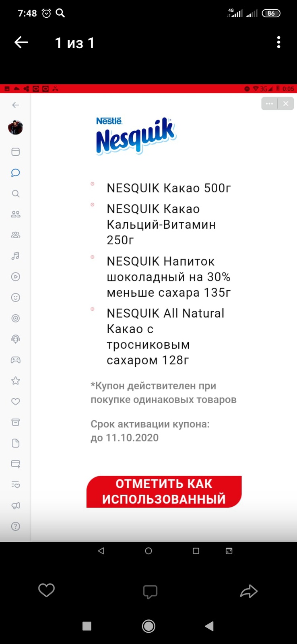Click the sidebar magnifier search icon
297x644 pixels.
[16, 194]
